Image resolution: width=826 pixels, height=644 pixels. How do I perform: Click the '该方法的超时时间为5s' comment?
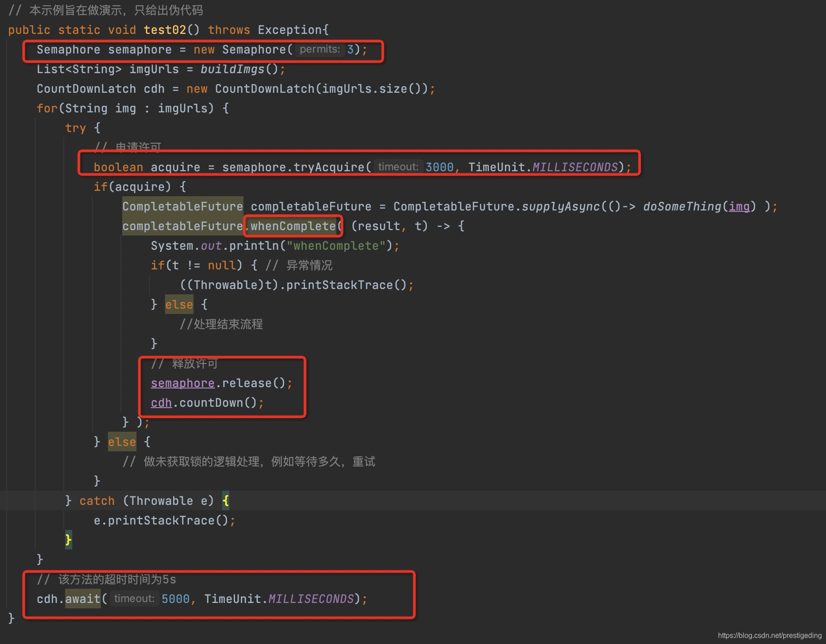107,579
